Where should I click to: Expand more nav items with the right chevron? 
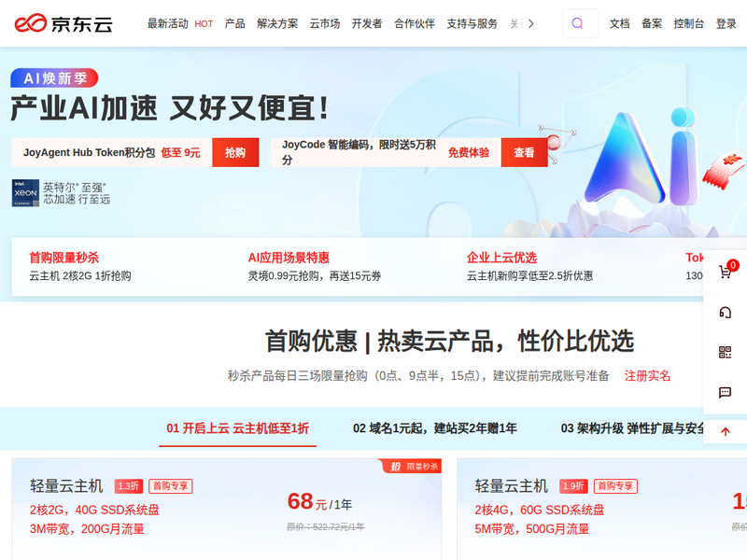530,24
